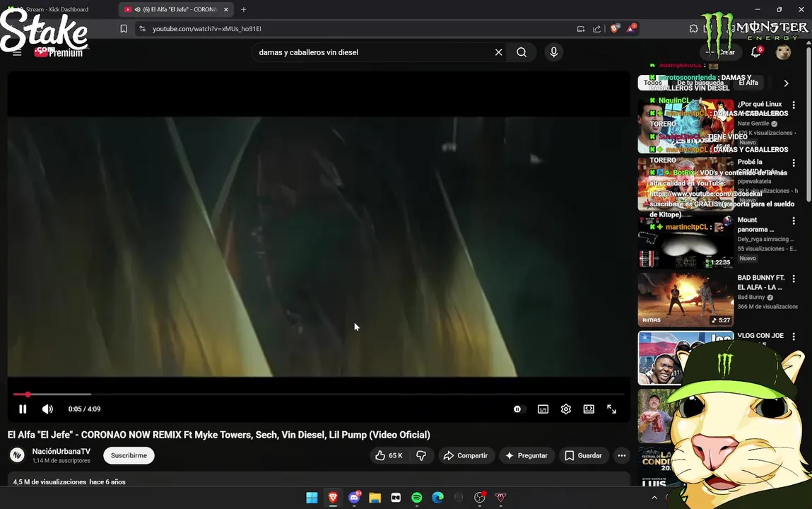Screen dimensions: 812x509
Task: Like the video with thumbs up 65 K
Action: pyautogui.click(x=389, y=456)
